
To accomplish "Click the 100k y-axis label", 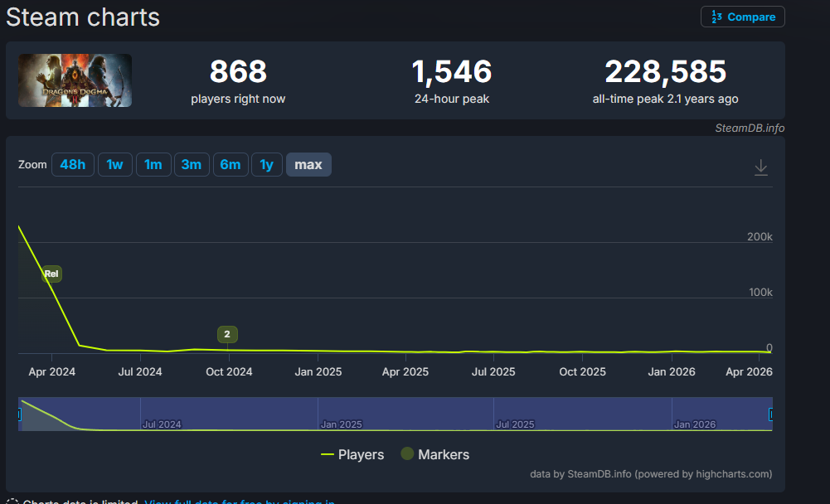I will pyautogui.click(x=760, y=293).
